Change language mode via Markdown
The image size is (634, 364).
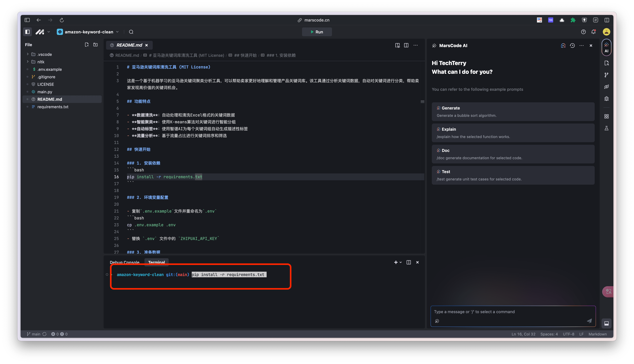click(597, 334)
